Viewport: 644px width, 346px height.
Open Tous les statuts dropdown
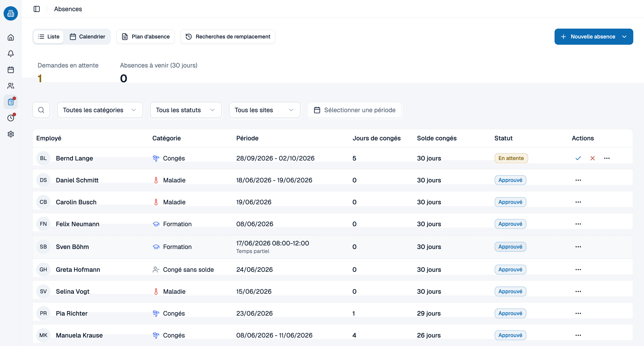coord(186,110)
